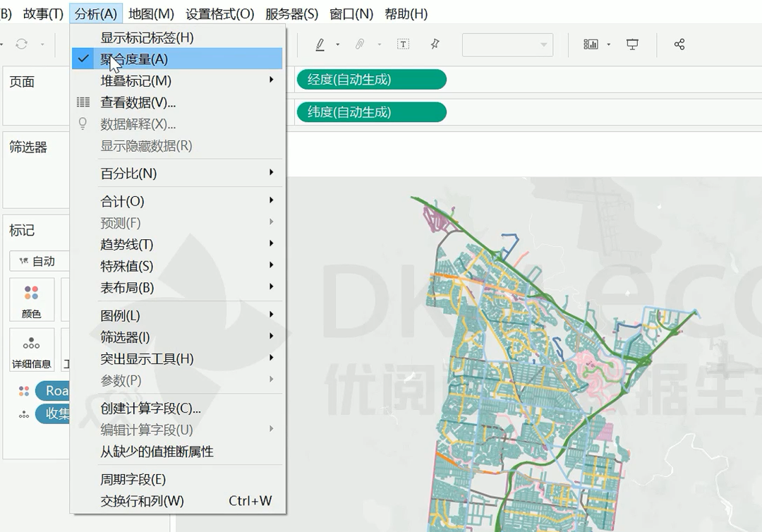Click the pin (fix axes) toolbar icon
The height and width of the screenshot is (532, 762).
[435, 44]
